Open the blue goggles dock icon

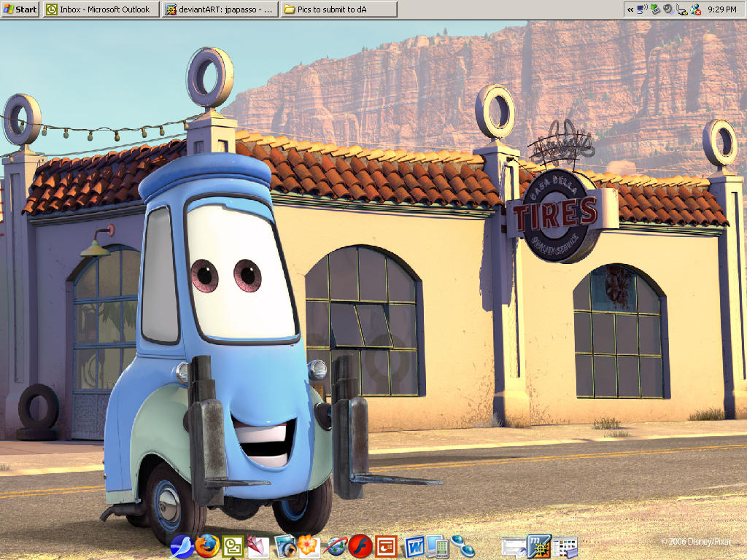(462, 546)
